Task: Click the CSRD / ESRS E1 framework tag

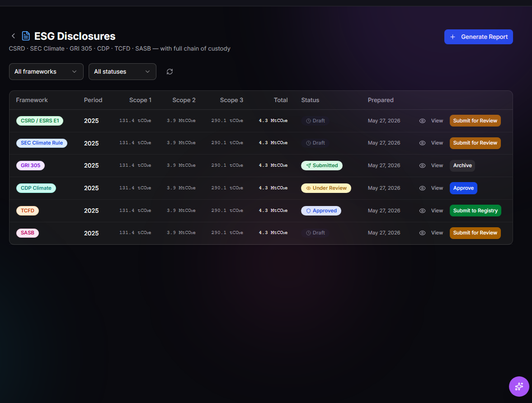Action: point(40,121)
